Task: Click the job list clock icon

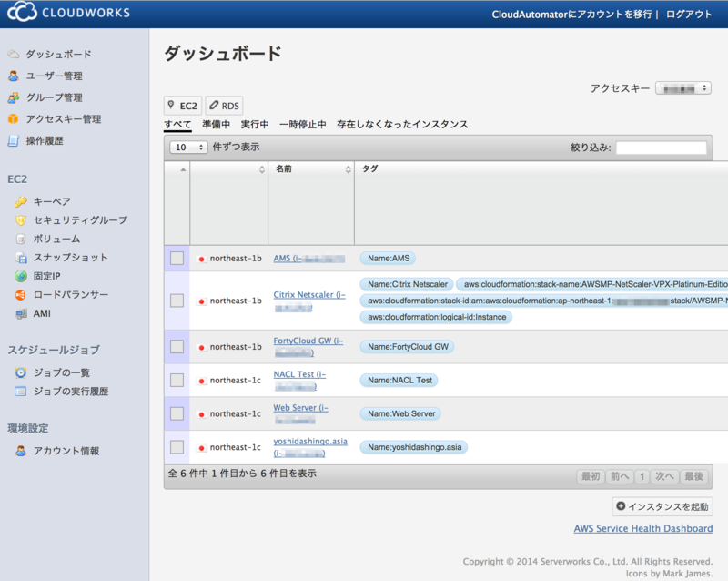Action: point(21,372)
